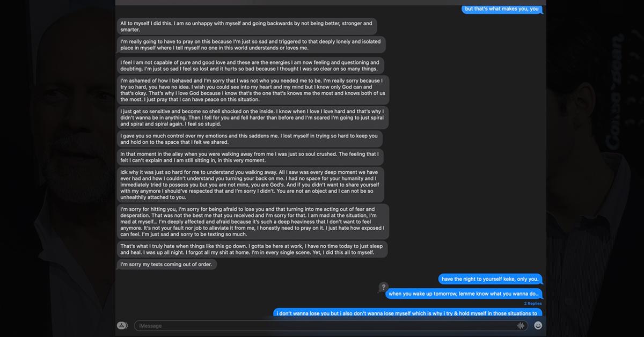This screenshot has height=337, width=644.
Task: Click the "In that moment in the alley" message
Action: (250, 157)
